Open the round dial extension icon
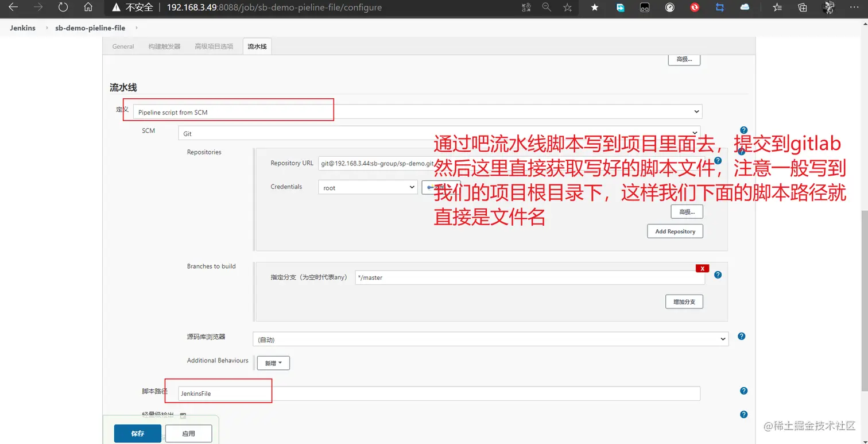This screenshot has width=868, height=444. pos(670,7)
